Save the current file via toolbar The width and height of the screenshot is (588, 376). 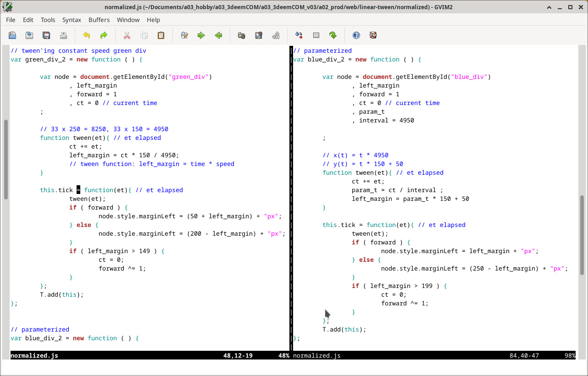(x=29, y=35)
